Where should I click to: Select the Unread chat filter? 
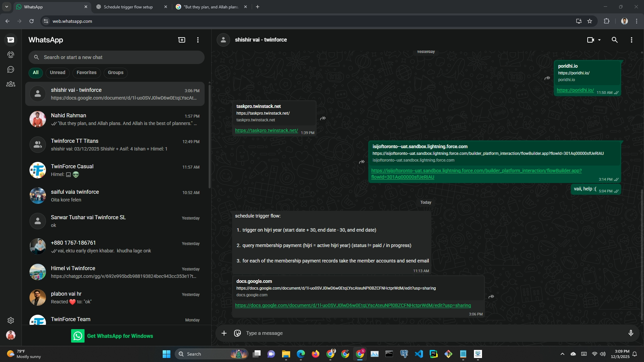point(57,72)
